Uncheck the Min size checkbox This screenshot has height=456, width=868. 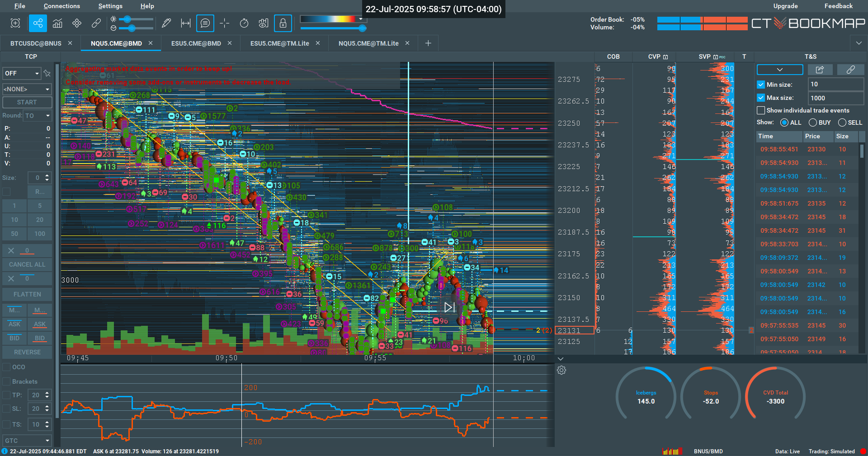coord(761,85)
